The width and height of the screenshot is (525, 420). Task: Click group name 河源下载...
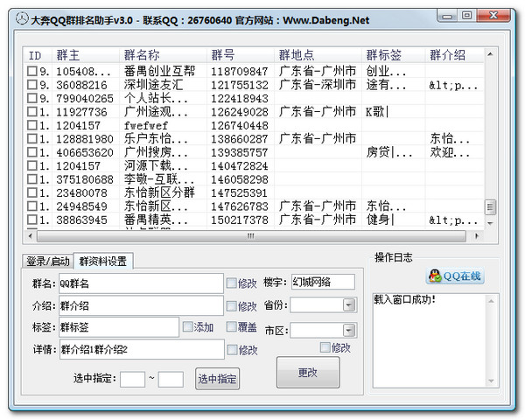[156, 165]
